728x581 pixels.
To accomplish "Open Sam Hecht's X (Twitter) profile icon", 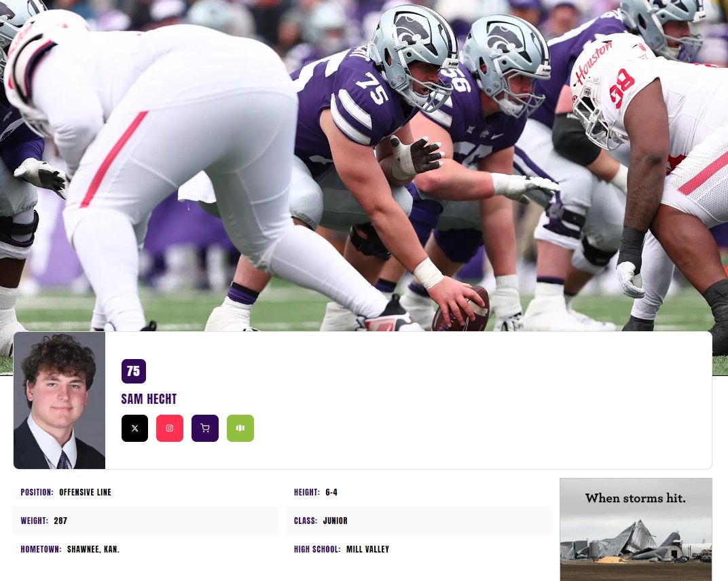I will pos(134,428).
